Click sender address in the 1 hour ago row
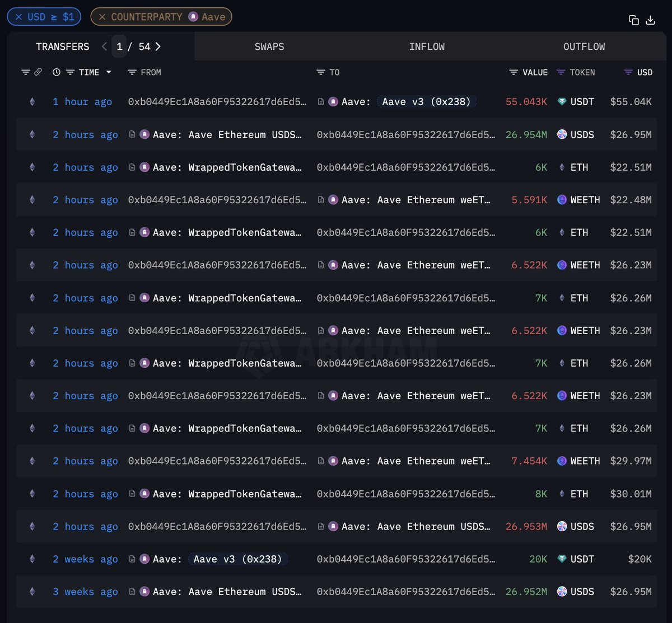This screenshot has height=623, width=672. coord(217,102)
